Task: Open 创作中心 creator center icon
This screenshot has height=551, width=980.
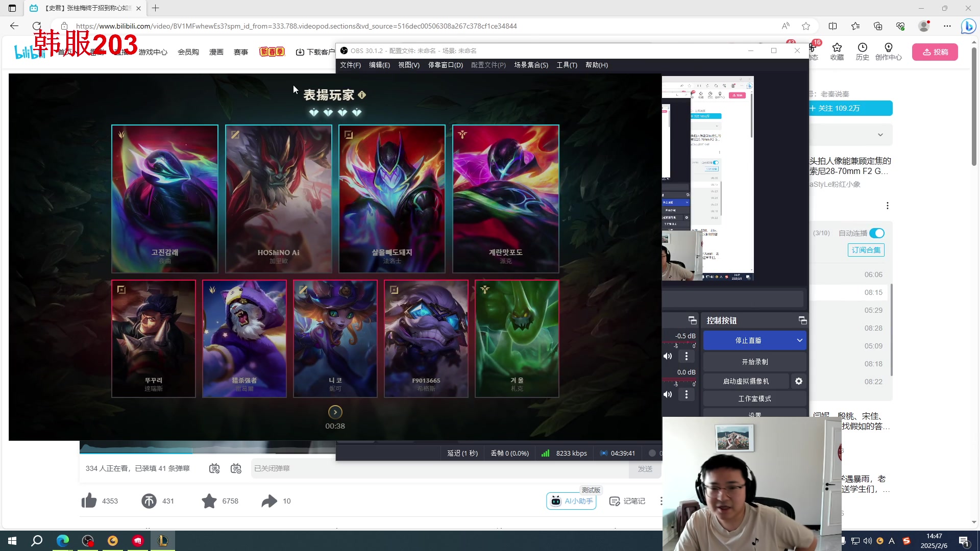Action: click(x=889, y=52)
